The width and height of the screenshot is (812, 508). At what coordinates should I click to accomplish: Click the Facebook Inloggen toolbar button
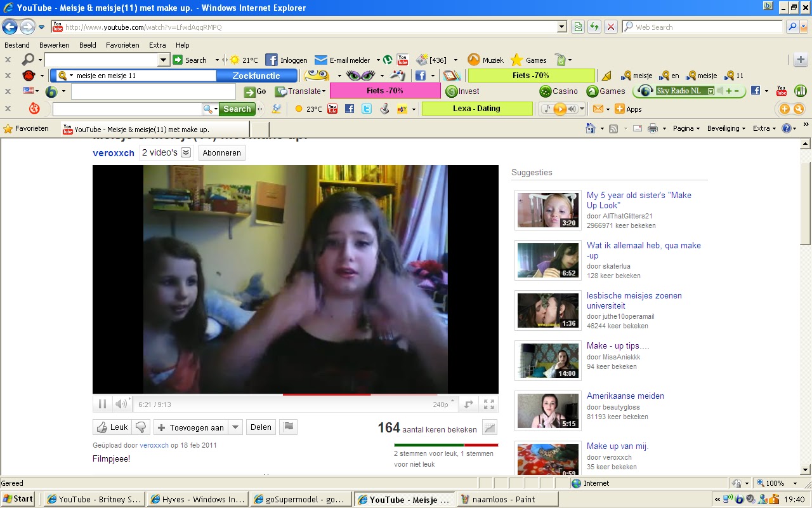click(x=286, y=60)
